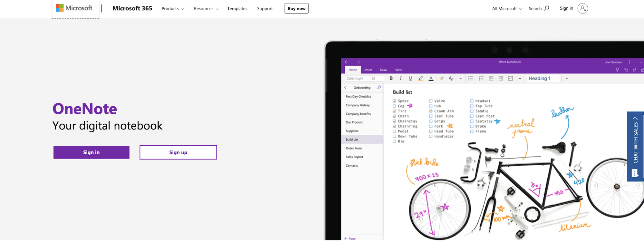Expand the All Microsoft dropdown
The image size is (644, 242).
(507, 9)
